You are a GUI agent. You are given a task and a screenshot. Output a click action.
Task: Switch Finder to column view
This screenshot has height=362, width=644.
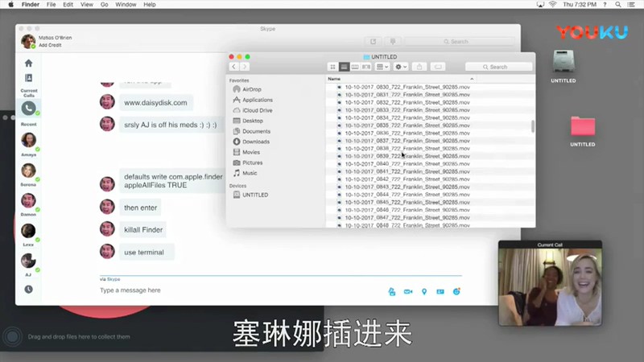click(x=355, y=67)
